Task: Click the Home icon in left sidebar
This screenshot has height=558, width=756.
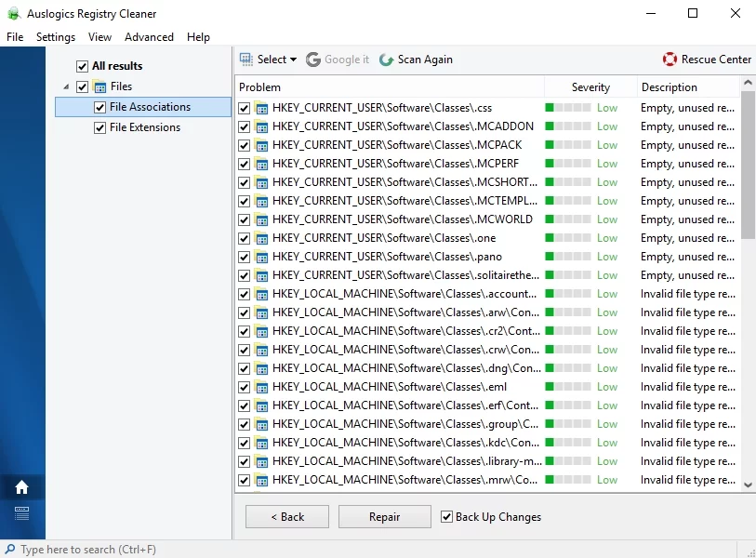Action: [x=22, y=487]
